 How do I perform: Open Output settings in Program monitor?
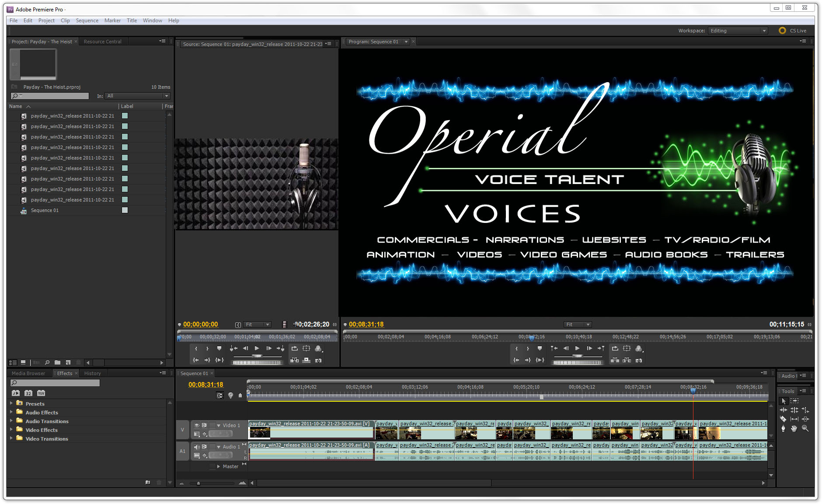(x=639, y=348)
